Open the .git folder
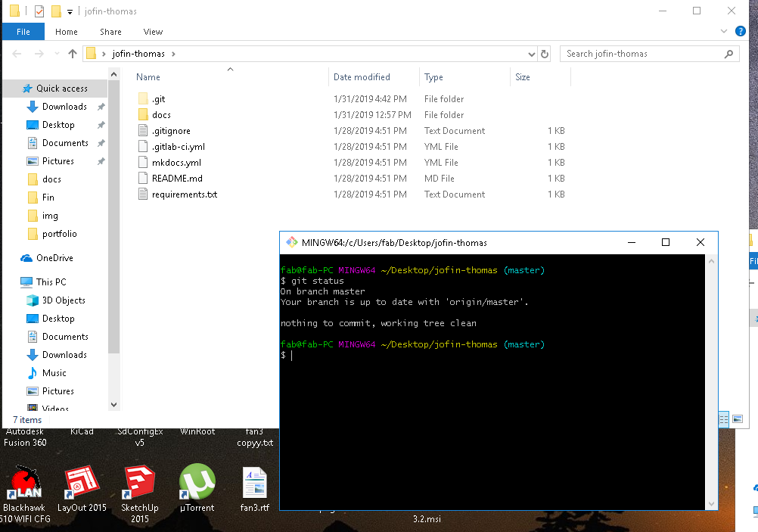The image size is (758, 532). coord(158,99)
